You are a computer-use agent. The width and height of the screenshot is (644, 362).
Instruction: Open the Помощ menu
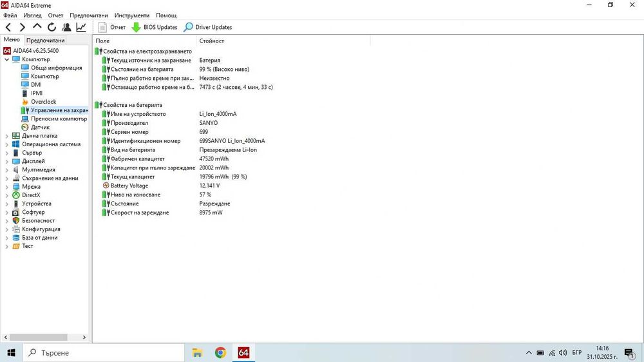(x=166, y=15)
